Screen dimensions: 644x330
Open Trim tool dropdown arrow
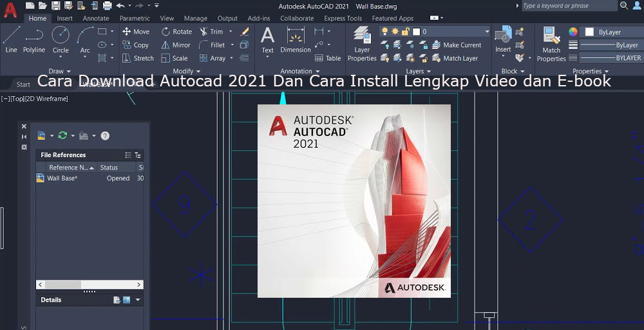pos(230,31)
